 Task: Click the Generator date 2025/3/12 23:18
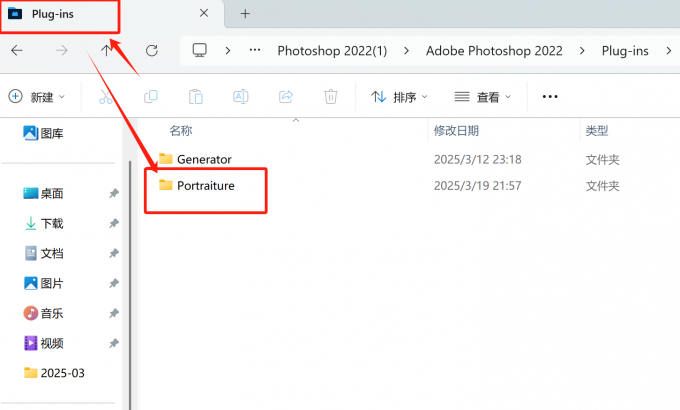(x=477, y=160)
